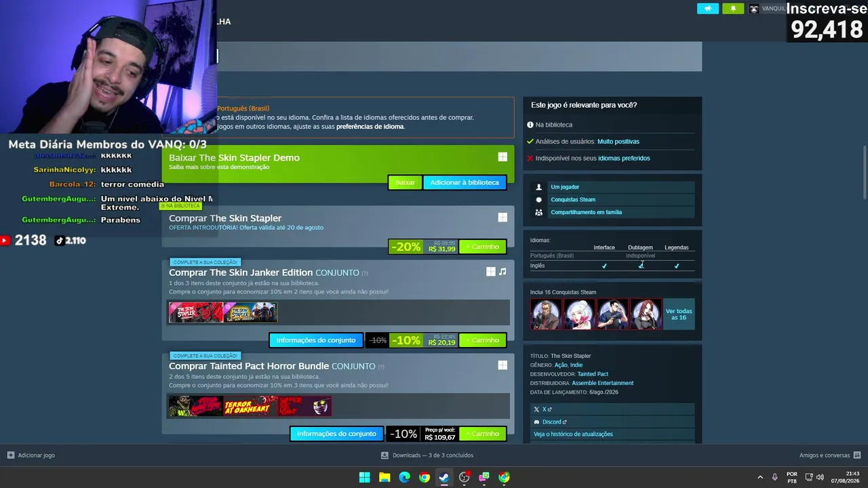Click the single-player person icon
868x488 pixels.
[x=539, y=187]
